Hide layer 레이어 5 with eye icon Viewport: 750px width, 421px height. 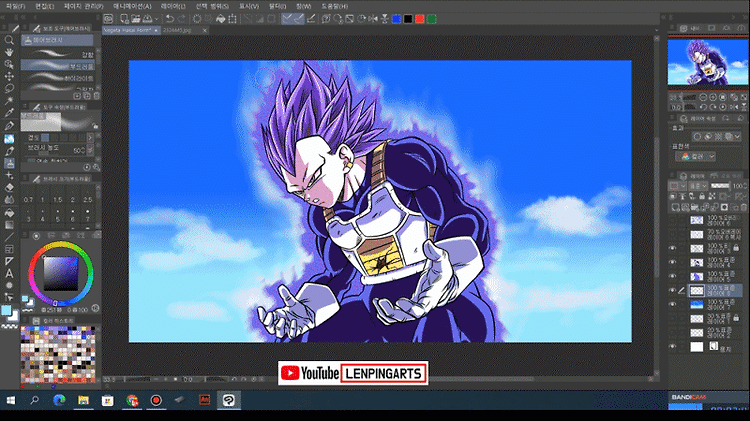tap(673, 276)
